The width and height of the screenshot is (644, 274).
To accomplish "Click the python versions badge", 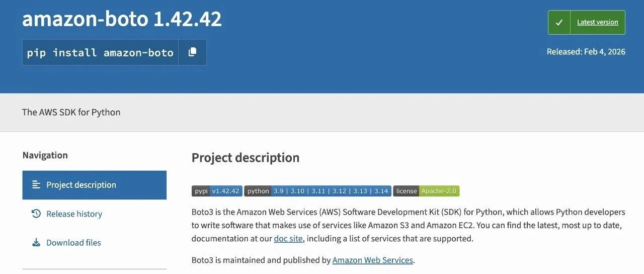I will (x=317, y=191).
